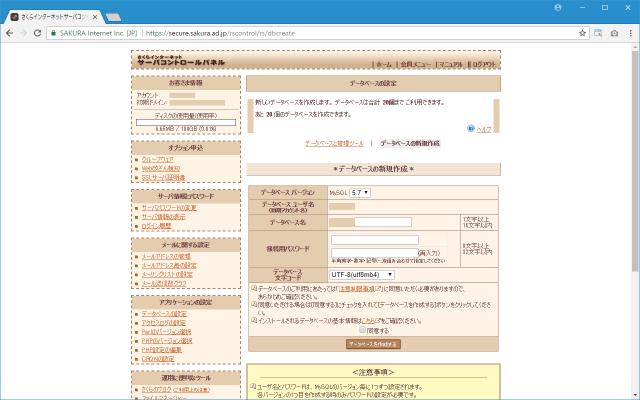Open サーバ情報の表示 link
Image resolution: width=640 pixels, height=400 pixels.
(163, 217)
